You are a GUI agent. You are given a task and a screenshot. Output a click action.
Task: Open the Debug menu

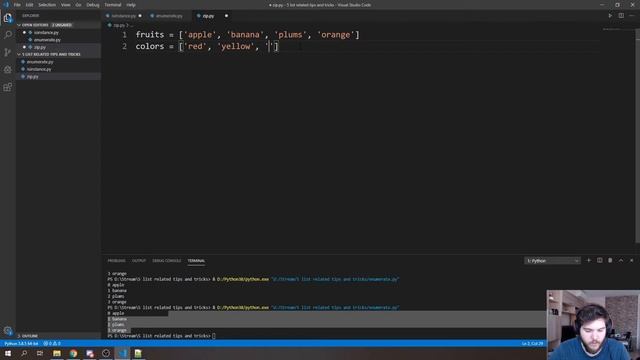point(93,5)
